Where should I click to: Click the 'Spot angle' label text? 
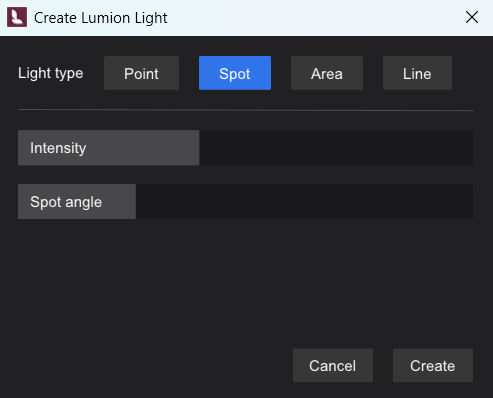coord(66,202)
